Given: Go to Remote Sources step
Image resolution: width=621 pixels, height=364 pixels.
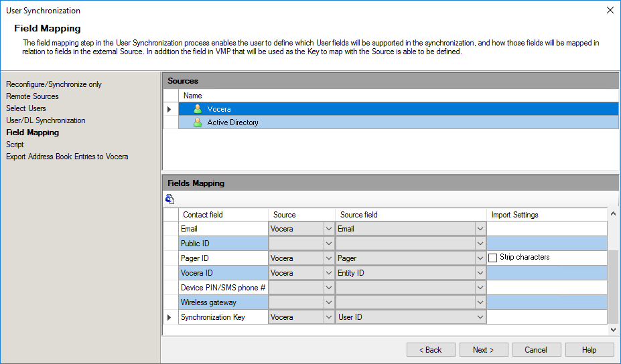Looking at the screenshot, I should [32, 96].
